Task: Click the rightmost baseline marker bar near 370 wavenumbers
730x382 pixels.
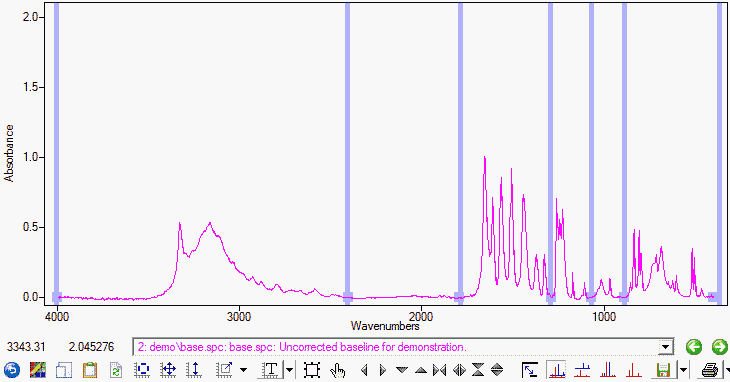Action: click(x=719, y=154)
